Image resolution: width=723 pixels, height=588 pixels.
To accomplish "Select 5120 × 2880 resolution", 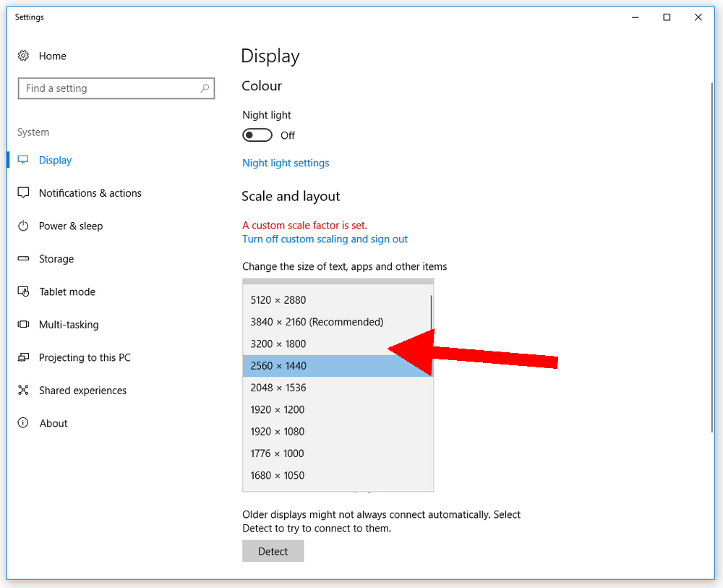I will pyautogui.click(x=337, y=300).
